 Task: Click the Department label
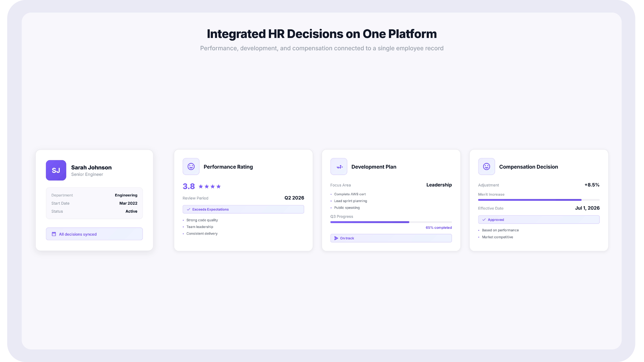coord(62,195)
